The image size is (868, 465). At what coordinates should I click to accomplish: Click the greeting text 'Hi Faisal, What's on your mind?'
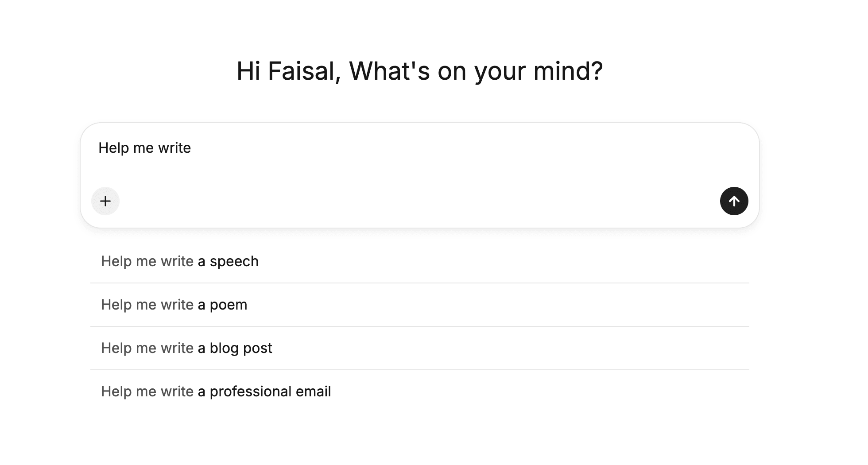[420, 71]
